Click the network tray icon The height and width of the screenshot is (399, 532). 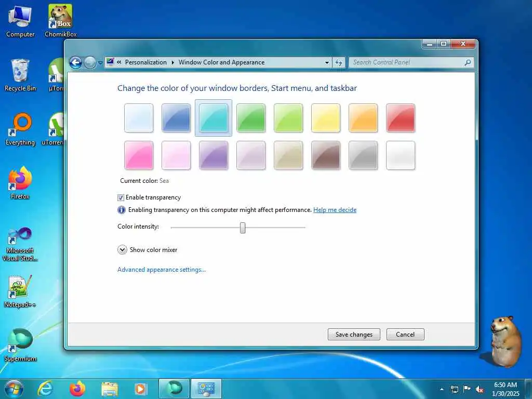(454, 389)
